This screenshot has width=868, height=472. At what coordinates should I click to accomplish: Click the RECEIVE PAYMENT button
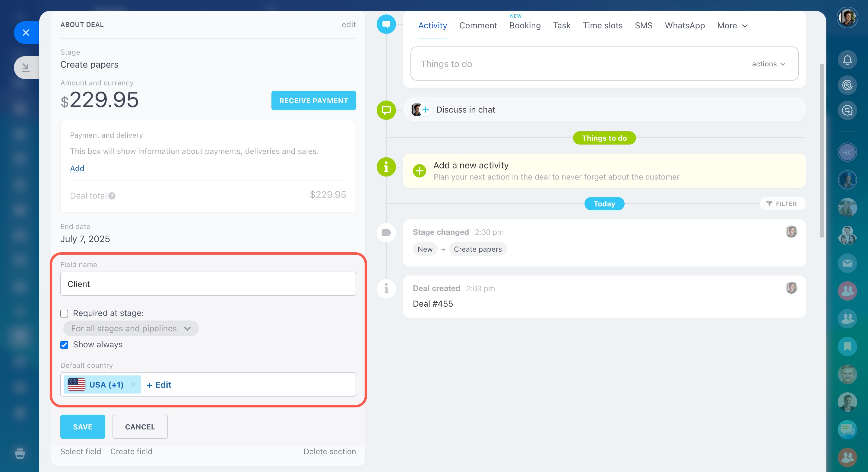tap(313, 100)
